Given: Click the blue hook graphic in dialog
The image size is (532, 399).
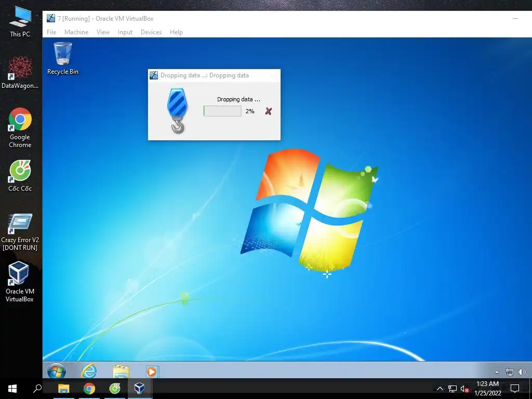Looking at the screenshot, I should click(x=177, y=110).
